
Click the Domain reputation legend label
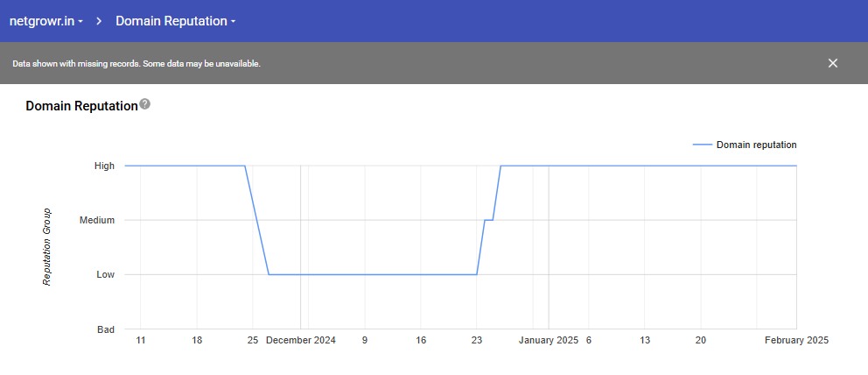click(756, 145)
